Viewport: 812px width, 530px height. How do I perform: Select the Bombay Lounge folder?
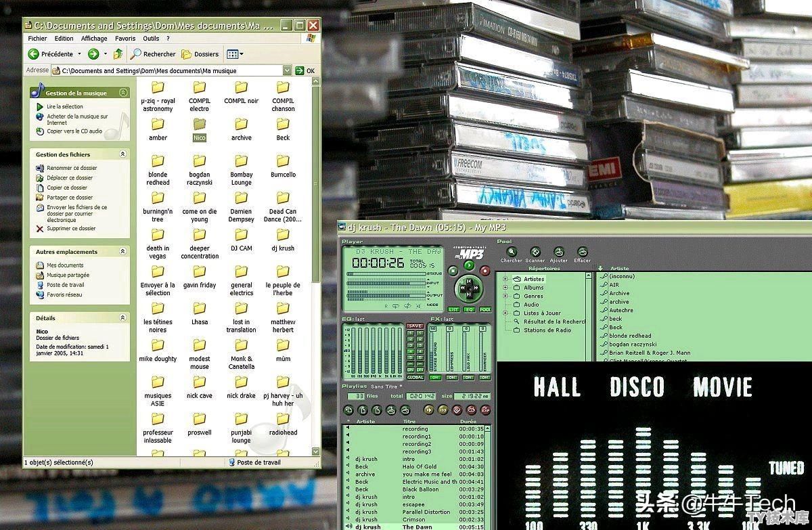coord(242,169)
